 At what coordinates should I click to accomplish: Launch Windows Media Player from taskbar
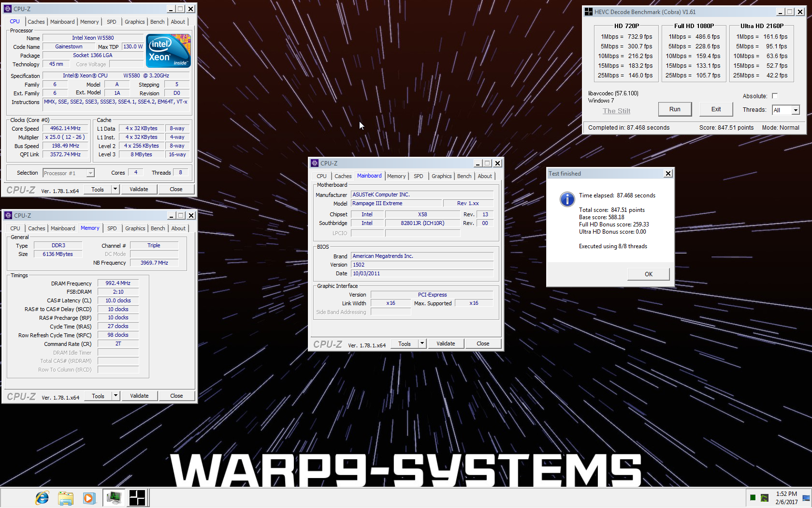89,498
